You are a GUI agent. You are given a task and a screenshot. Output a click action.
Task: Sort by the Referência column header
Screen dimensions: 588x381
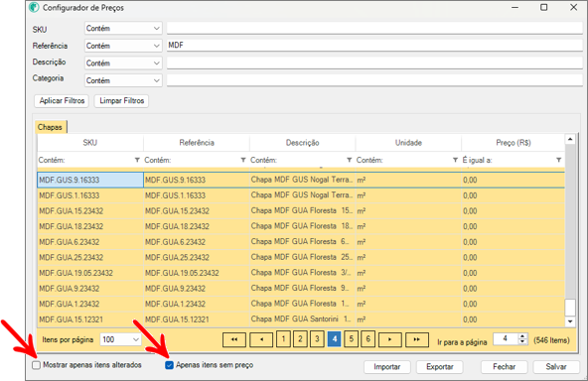[197, 143]
